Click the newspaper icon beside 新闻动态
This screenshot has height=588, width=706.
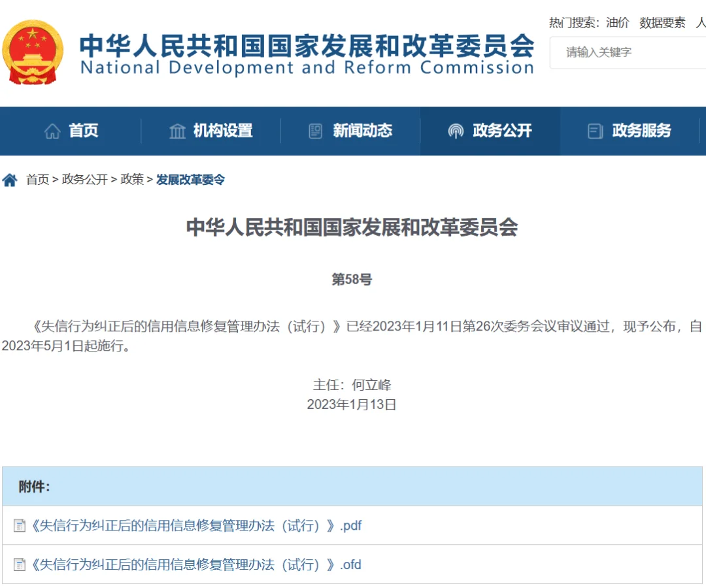[316, 131]
